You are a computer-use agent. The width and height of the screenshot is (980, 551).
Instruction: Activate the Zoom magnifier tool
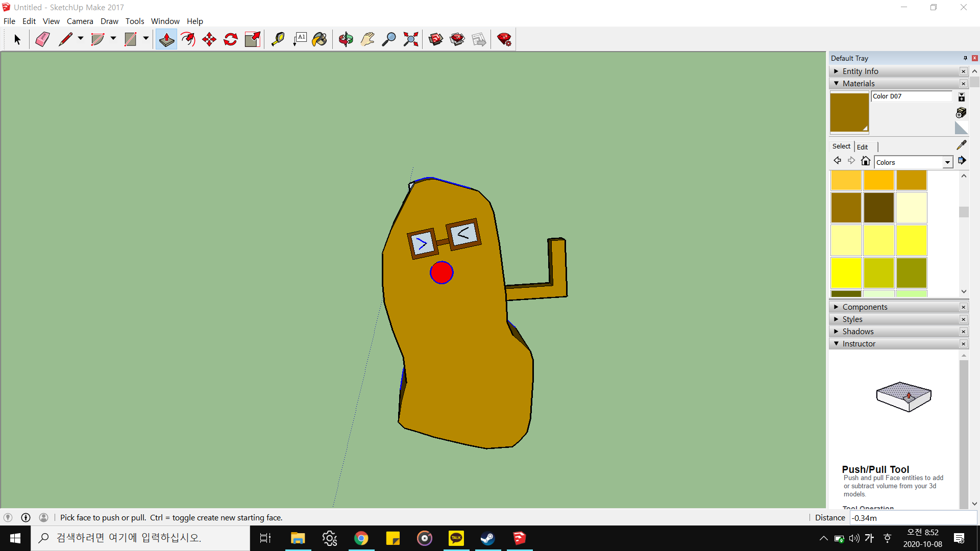click(389, 39)
